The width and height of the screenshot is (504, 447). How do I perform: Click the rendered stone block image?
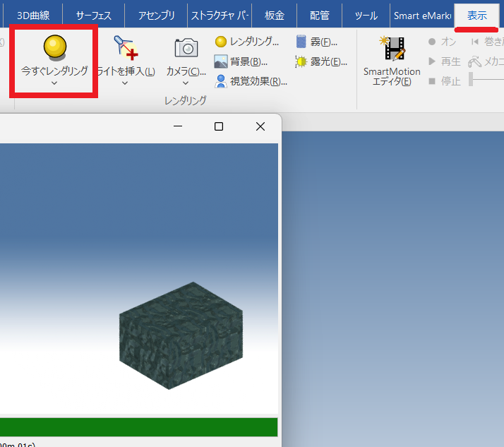click(x=181, y=335)
